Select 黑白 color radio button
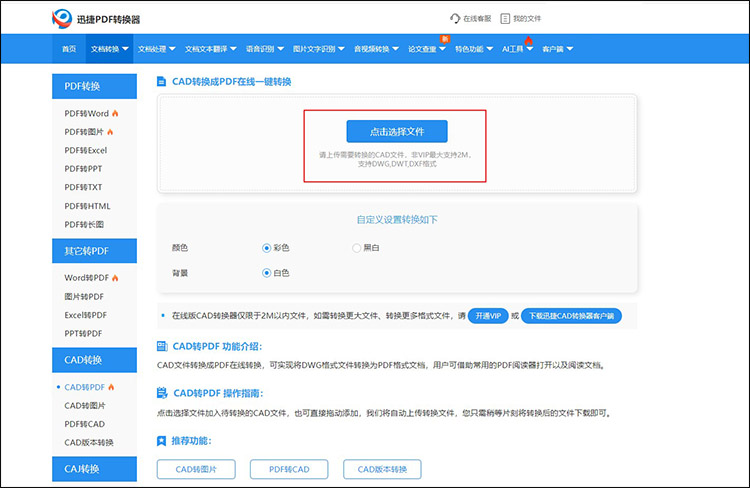The image size is (750, 488). 356,248
